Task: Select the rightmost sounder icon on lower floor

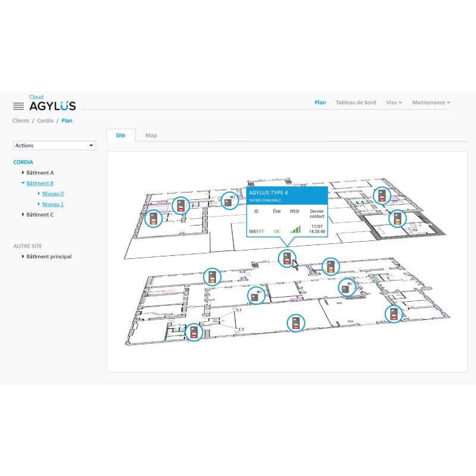Action: coord(346,288)
